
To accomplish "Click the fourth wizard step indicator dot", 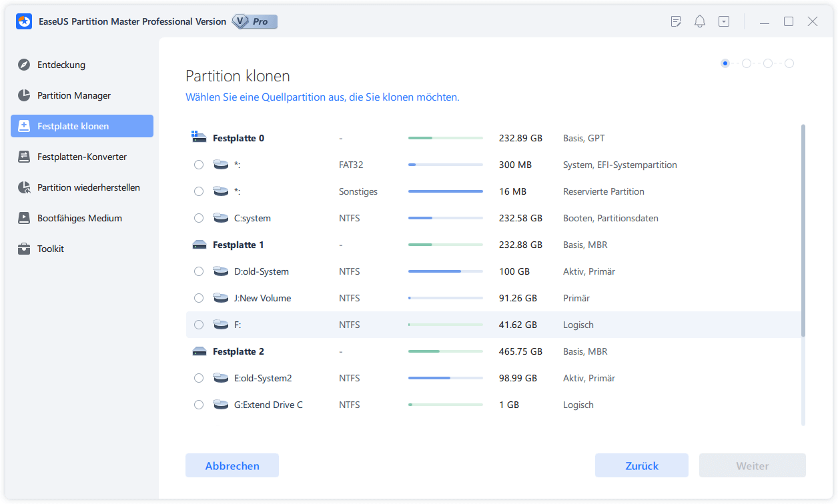I will point(789,63).
